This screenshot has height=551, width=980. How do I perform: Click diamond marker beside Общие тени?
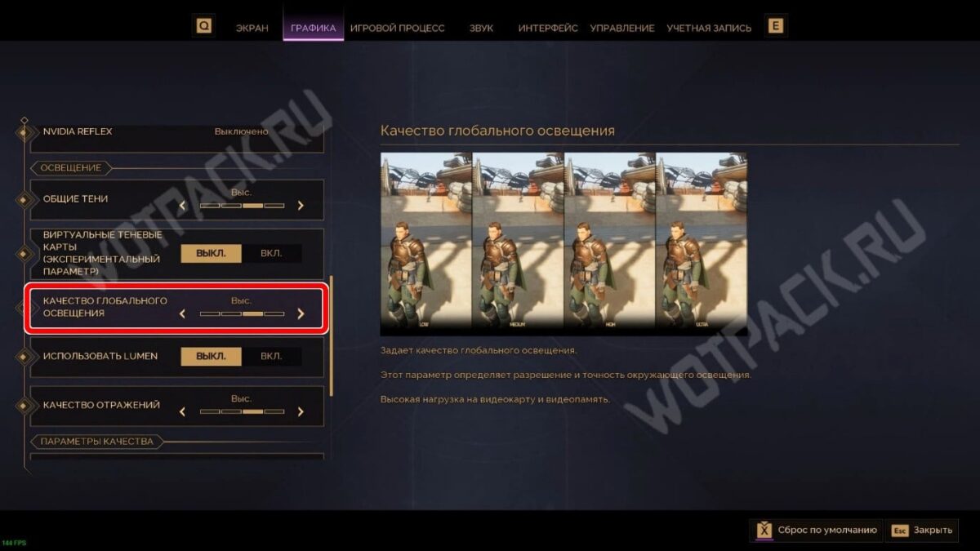[23, 199]
